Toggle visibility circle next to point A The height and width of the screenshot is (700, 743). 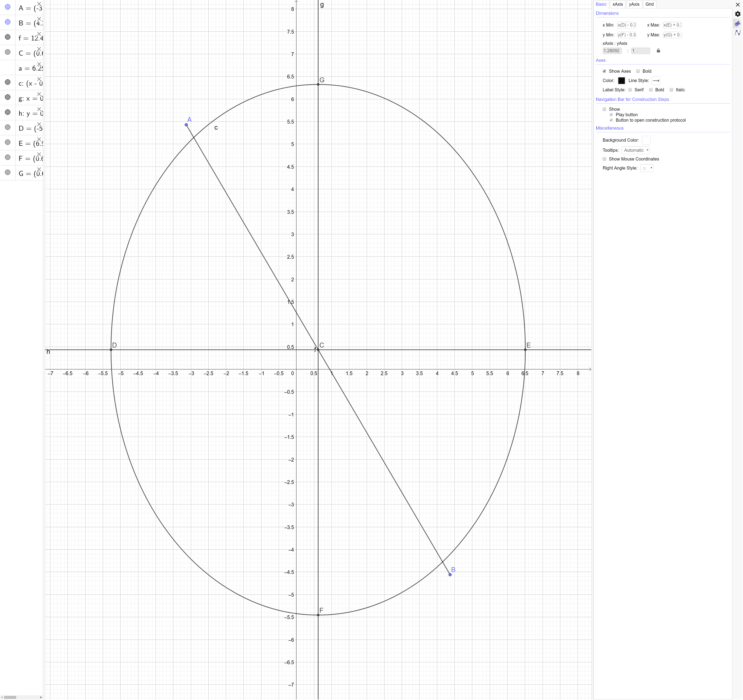7,7
